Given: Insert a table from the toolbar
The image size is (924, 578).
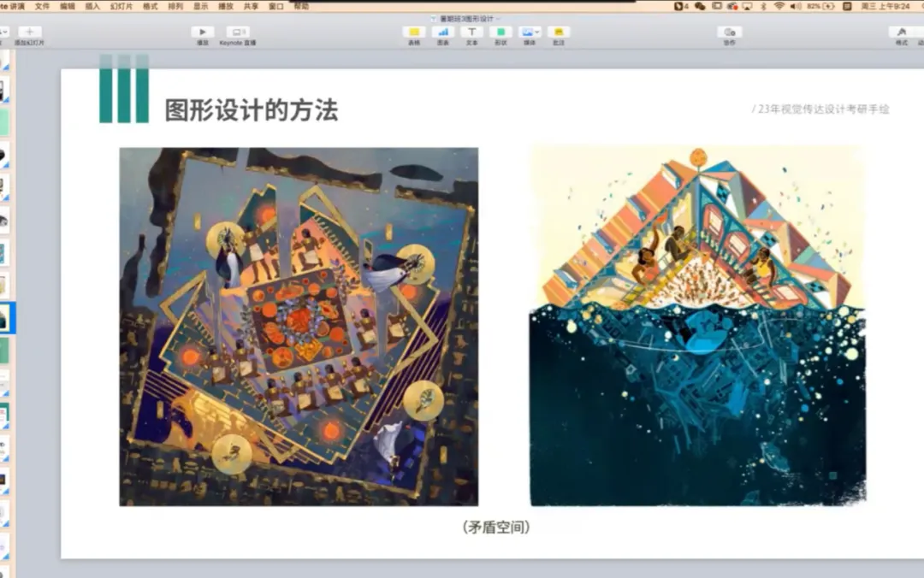Looking at the screenshot, I should tap(414, 32).
